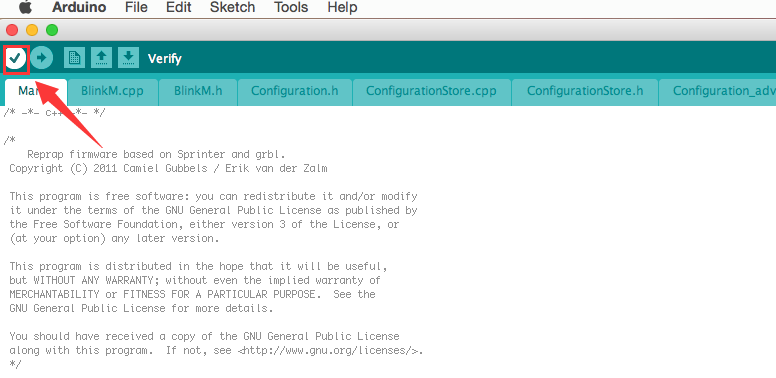776x378 pixels.
Task: Click 'This program is distributed in the hope' line
Action: coord(198,266)
